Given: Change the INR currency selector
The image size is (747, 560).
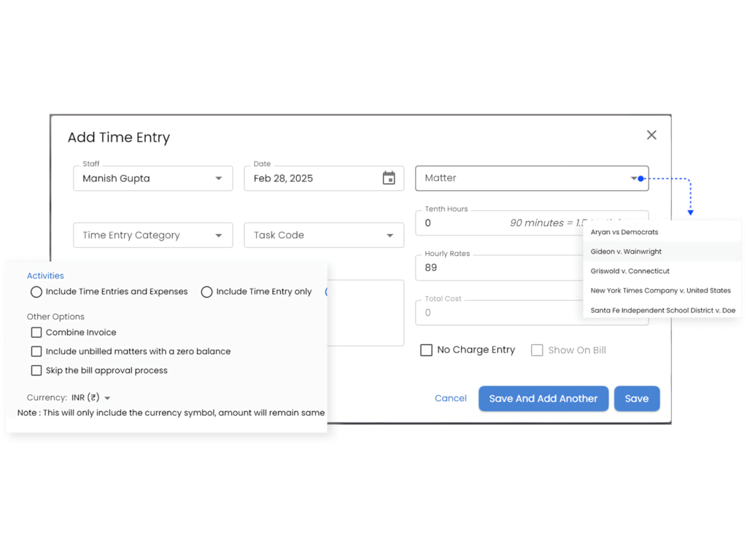Looking at the screenshot, I should click(x=91, y=398).
